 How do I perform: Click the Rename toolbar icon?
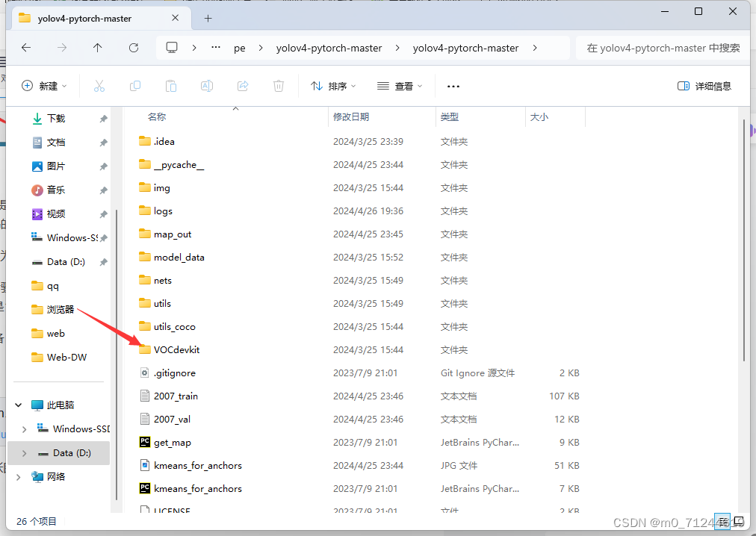207,87
